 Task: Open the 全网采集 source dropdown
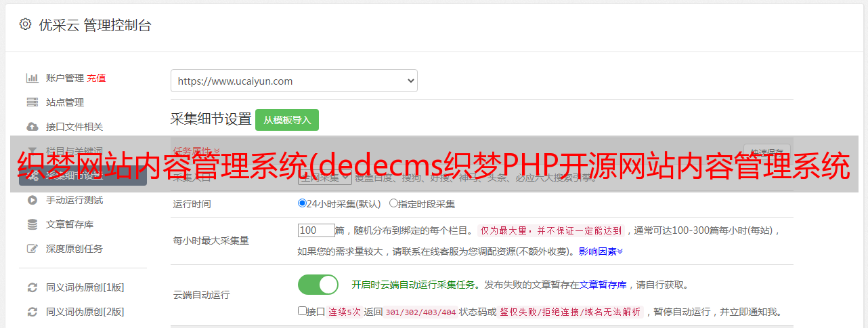(x=325, y=177)
